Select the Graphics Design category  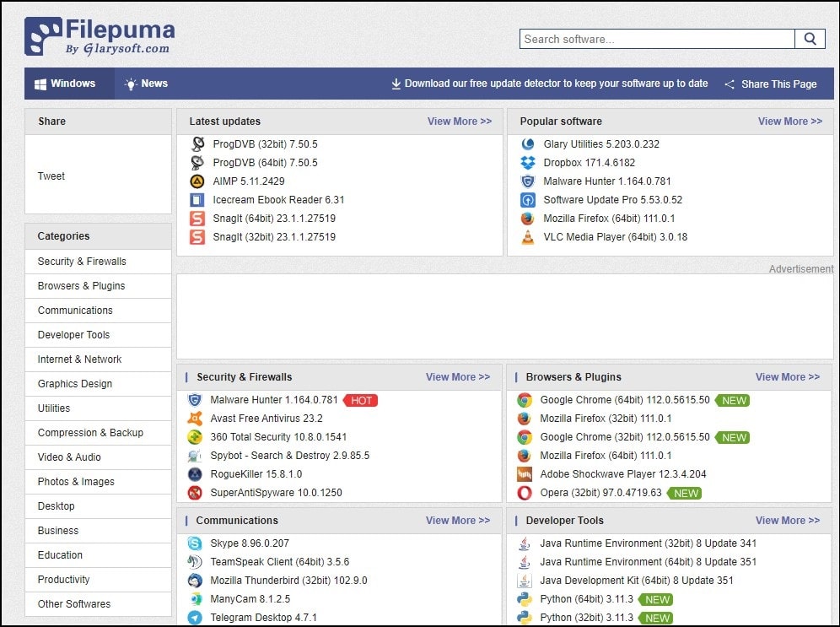(98, 384)
